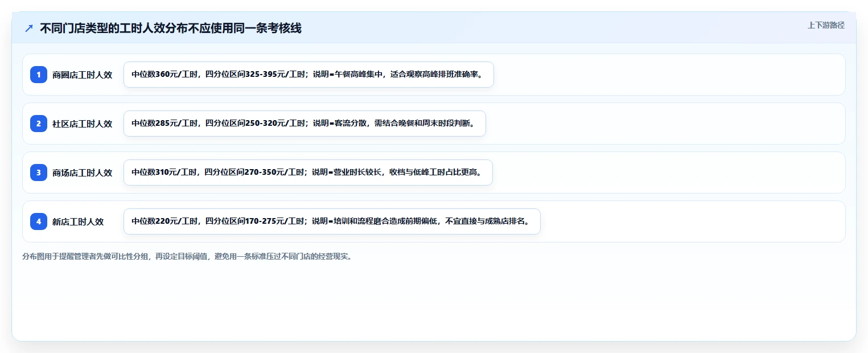Click the 上下游路径 label in the header
Screen dimensions: 868x353
(826, 25)
